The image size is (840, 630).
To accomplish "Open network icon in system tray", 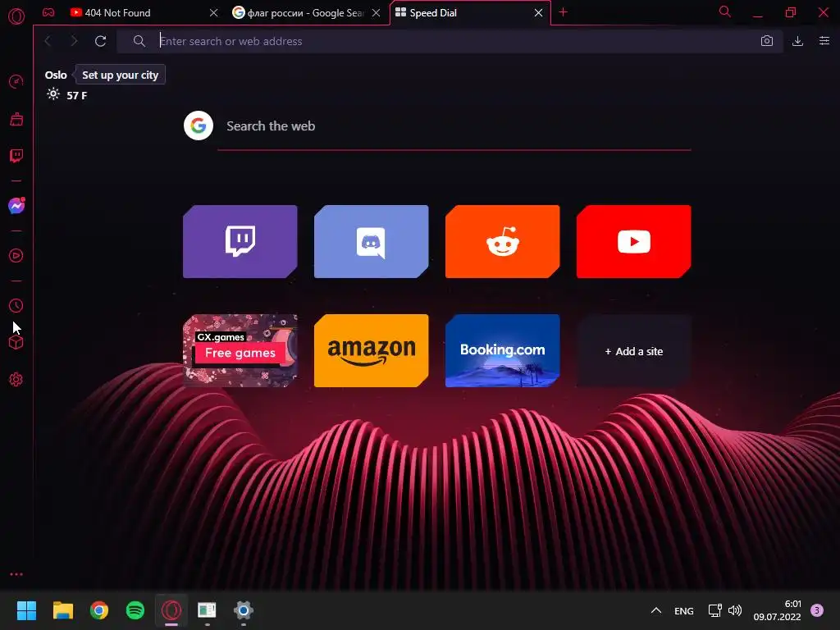I will (714, 610).
